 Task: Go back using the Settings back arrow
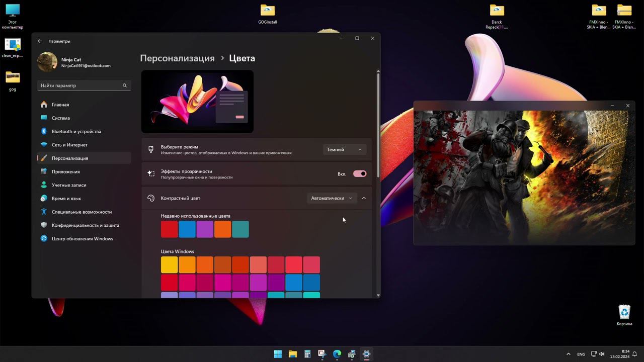[x=40, y=41]
